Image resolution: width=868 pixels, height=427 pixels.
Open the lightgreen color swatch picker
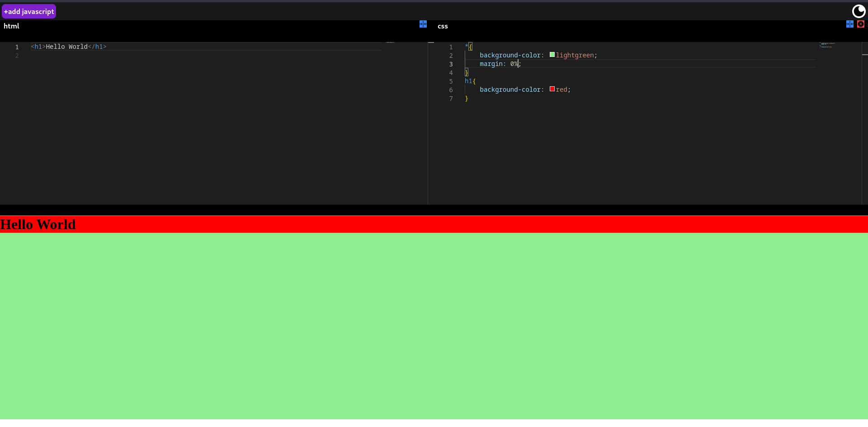coord(552,55)
